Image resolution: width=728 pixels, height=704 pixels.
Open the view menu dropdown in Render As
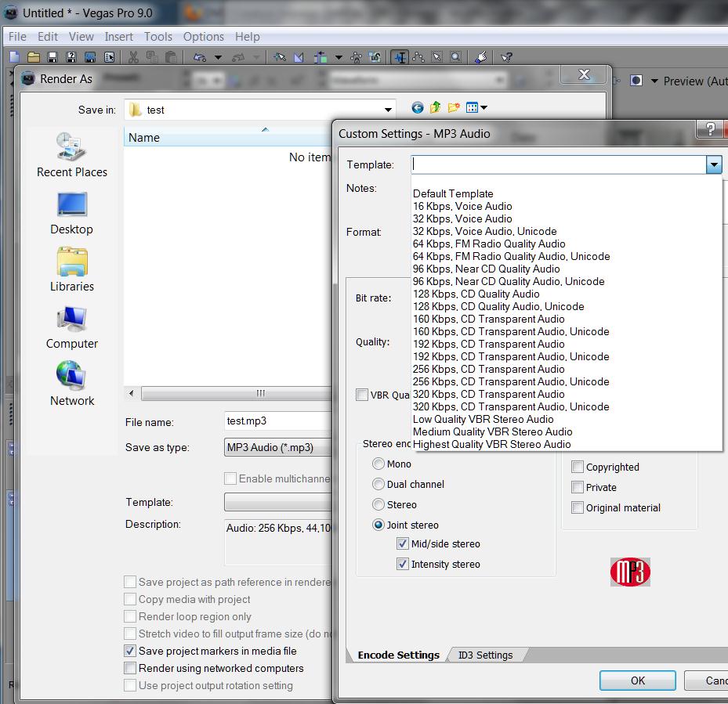(484, 107)
